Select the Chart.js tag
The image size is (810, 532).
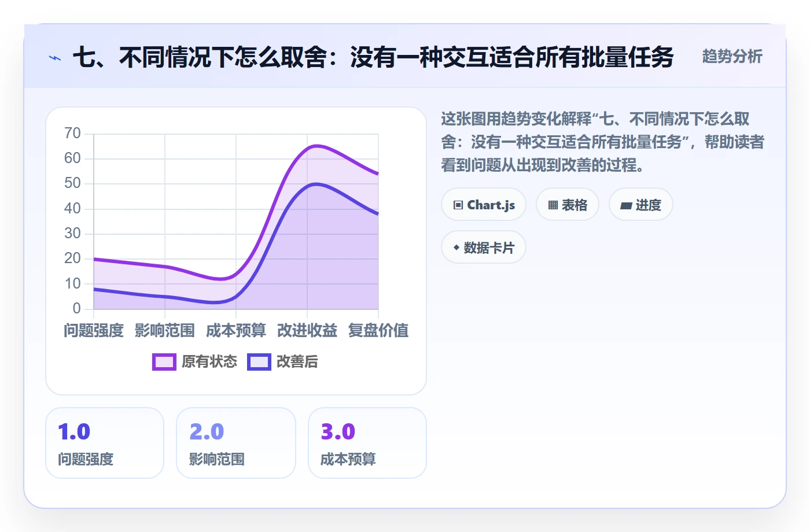click(x=484, y=205)
